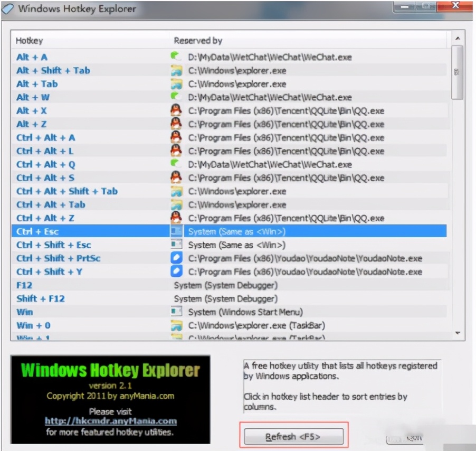Image resolution: width=476 pixels, height=451 pixels.
Task: Click the QQ icon in Ctrl + Alt + S row
Action: pyautogui.click(x=176, y=177)
